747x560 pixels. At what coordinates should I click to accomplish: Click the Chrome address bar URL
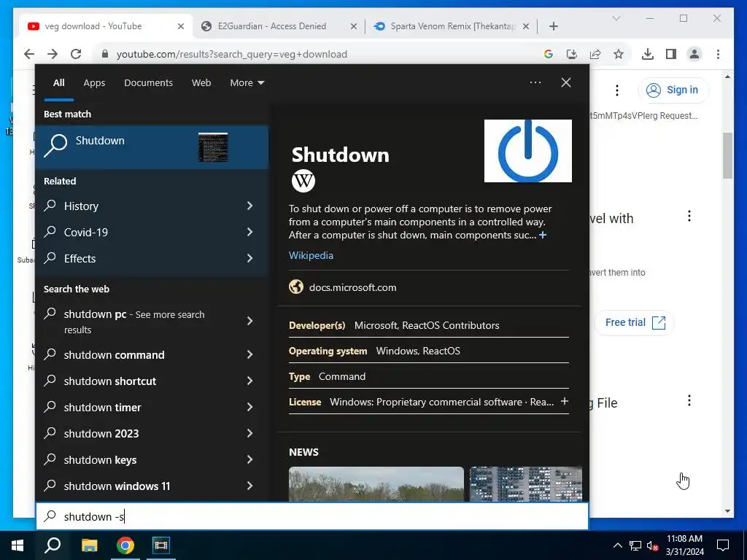231,54
